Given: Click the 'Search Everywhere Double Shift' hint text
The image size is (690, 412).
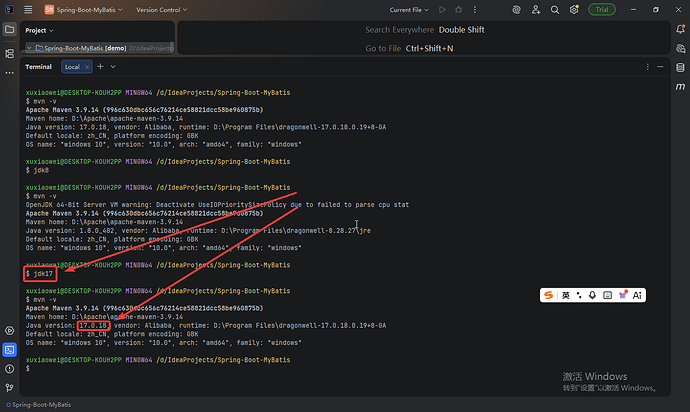Looking at the screenshot, I should tap(425, 30).
